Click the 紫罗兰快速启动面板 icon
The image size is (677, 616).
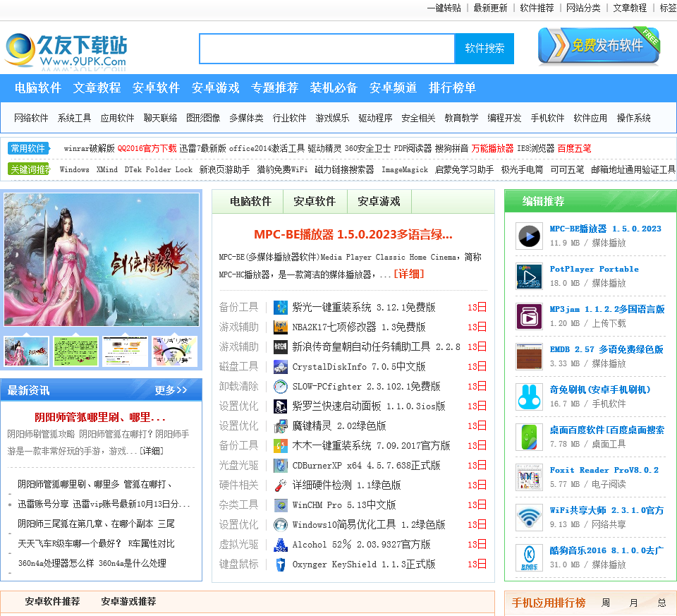click(281, 406)
